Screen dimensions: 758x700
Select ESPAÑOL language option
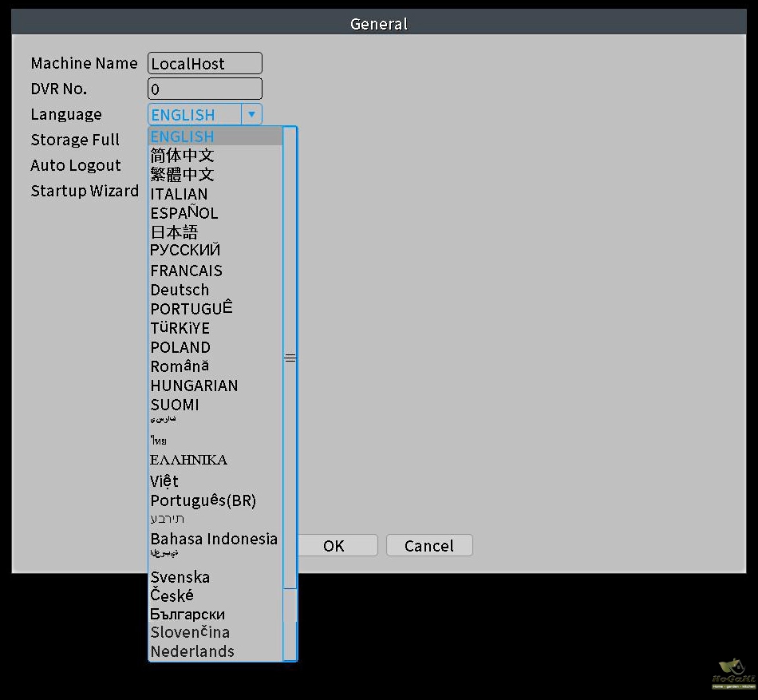[184, 213]
